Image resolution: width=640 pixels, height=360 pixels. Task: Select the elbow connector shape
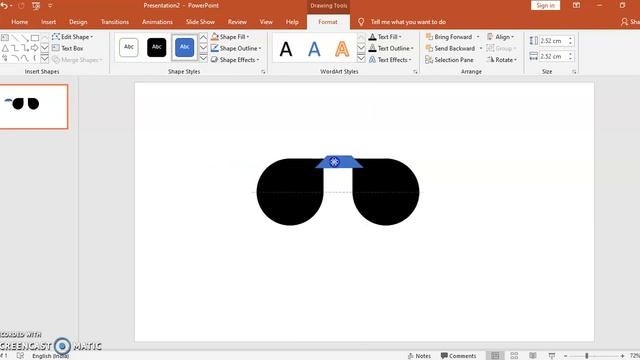coord(15,48)
